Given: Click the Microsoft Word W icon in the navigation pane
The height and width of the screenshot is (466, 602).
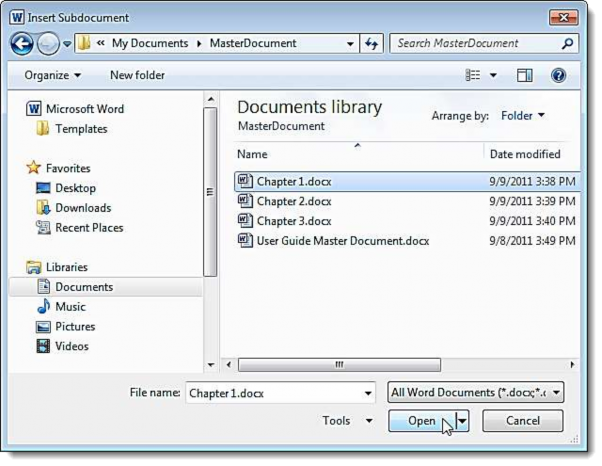Looking at the screenshot, I should 34,109.
